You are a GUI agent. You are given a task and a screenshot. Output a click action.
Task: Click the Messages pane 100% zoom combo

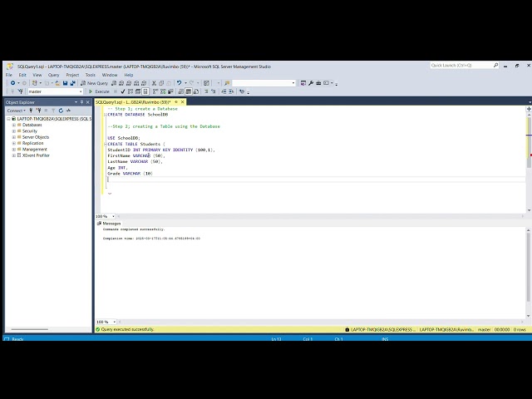(x=106, y=322)
